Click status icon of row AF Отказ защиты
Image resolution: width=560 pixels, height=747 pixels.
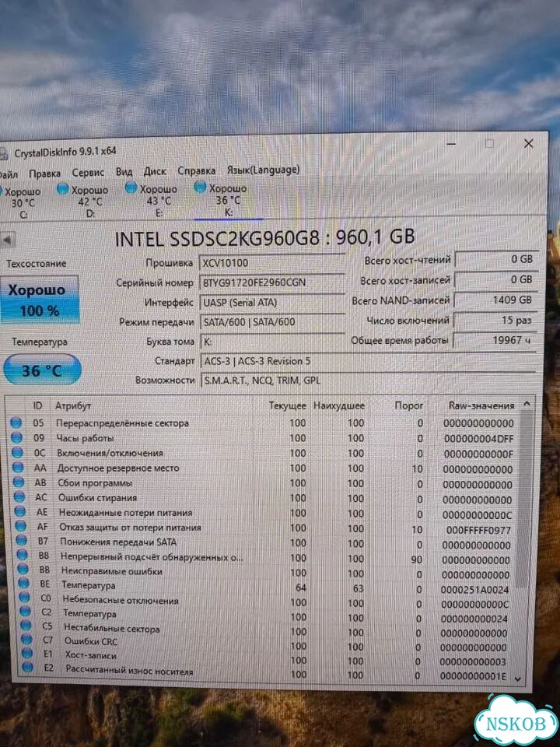tap(20, 526)
